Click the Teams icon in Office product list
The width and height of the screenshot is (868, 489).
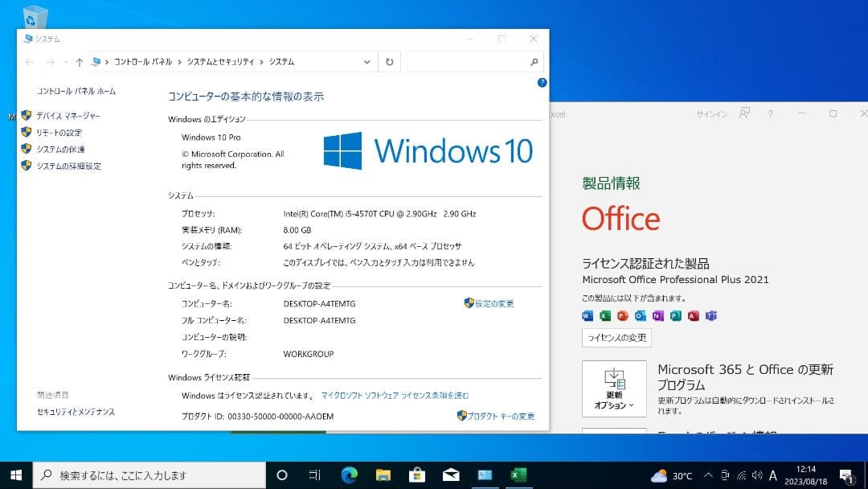coord(711,315)
